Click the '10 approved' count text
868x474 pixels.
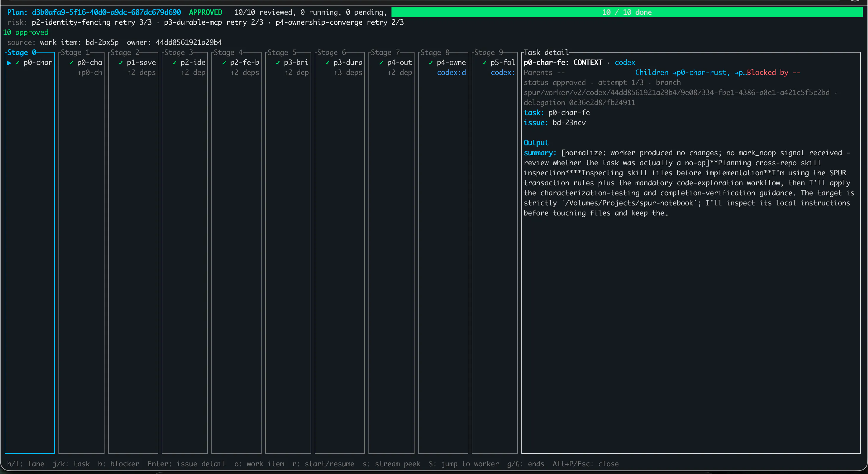point(26,32)
